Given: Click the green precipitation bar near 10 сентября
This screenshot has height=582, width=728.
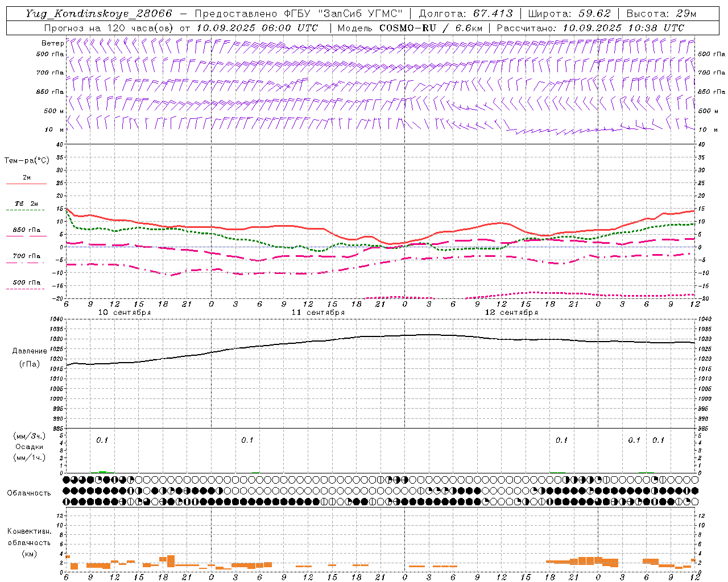Looking at the screenshot, I should pyautogui.click(x=102, y=472).
